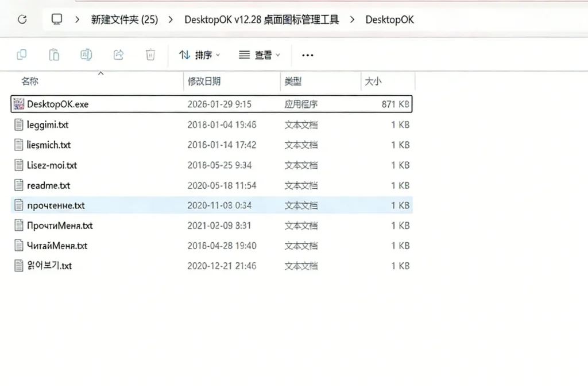Open the 排序 (Sort) dropdown
The image size is (588, 392).
click(x=199, y=55)
